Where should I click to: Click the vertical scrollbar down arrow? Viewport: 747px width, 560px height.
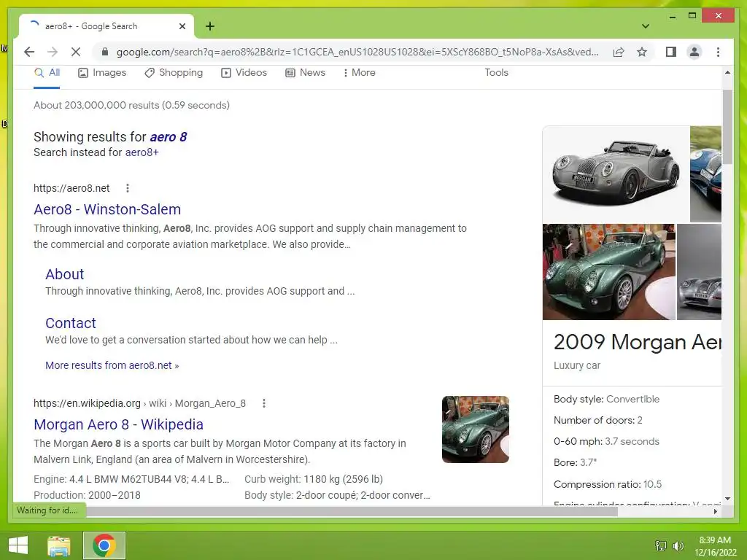pyautogui.click(x=727, y=499)
